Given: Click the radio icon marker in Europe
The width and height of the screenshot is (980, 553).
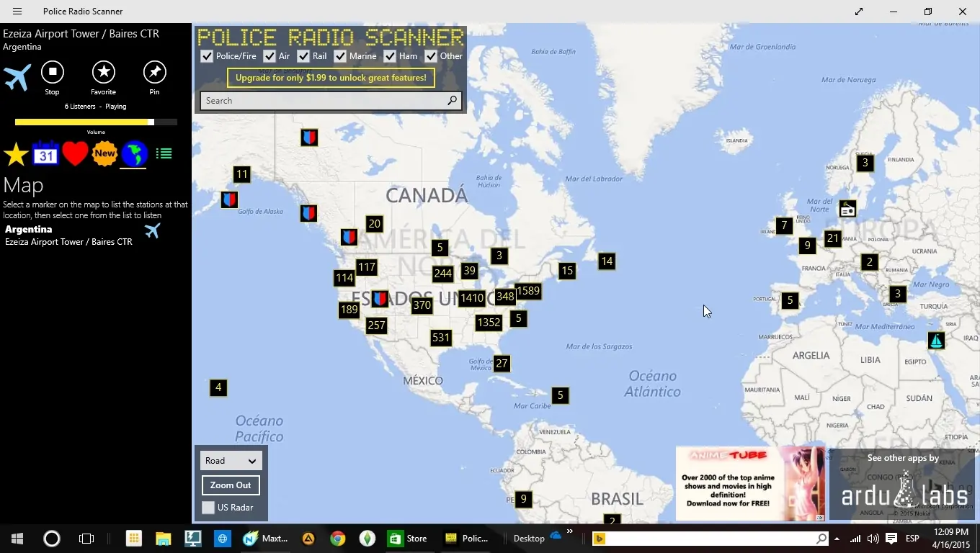Looking at the screenshot, I should (848, 210).
